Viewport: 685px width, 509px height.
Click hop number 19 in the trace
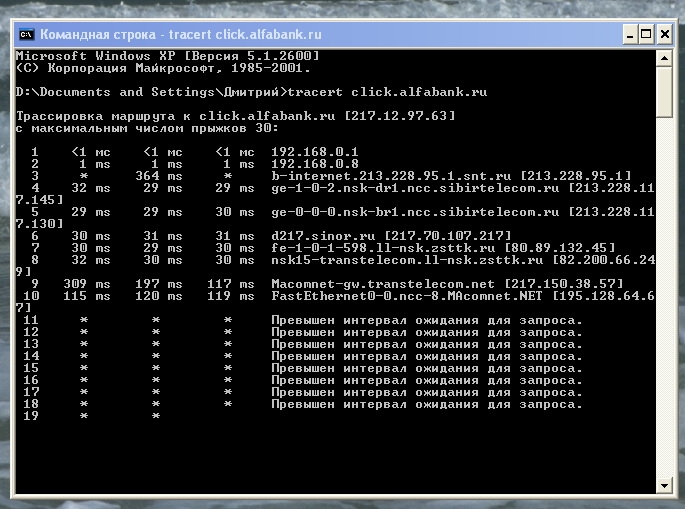[x=31, y=416]
